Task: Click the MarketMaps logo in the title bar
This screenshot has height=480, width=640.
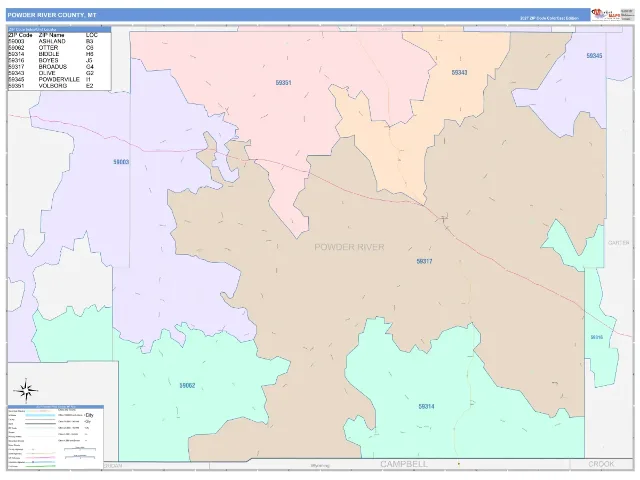Action: click(x=606, y=14)
